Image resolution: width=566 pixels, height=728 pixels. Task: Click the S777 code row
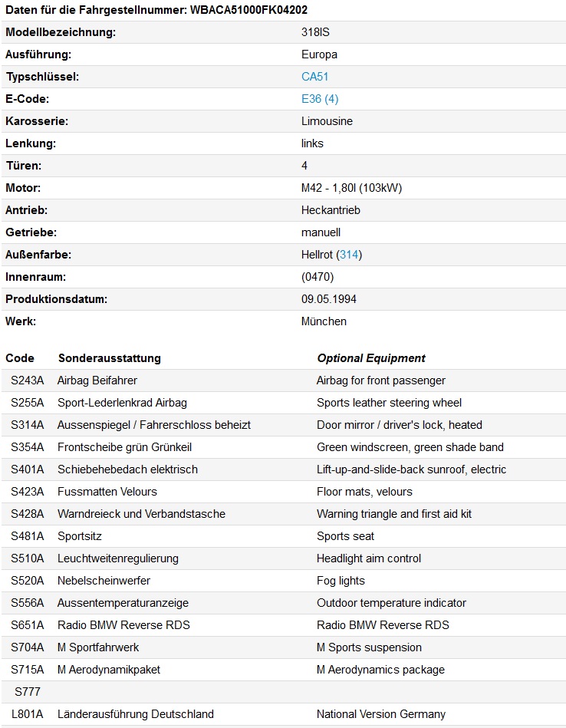pos(27,692)
